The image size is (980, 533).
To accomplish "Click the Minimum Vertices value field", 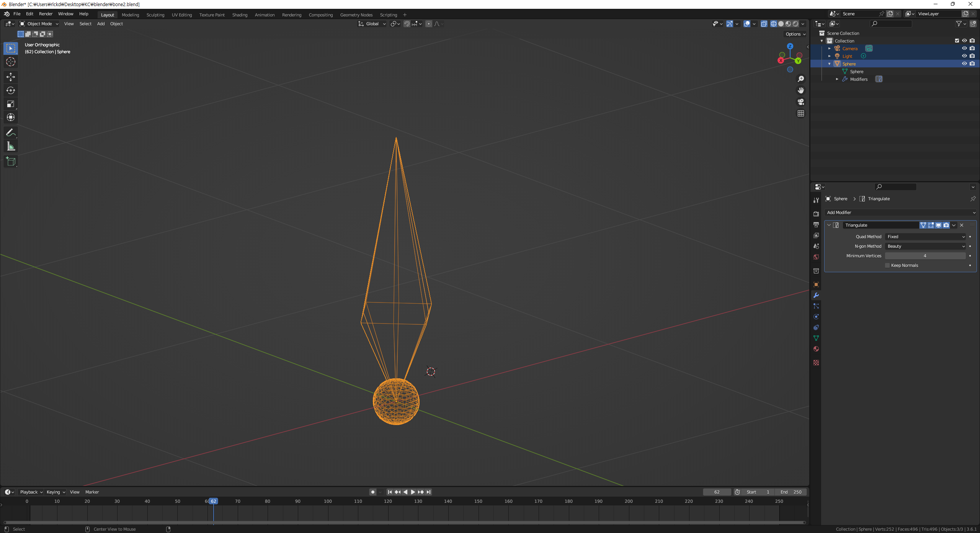I will point(926,256).
